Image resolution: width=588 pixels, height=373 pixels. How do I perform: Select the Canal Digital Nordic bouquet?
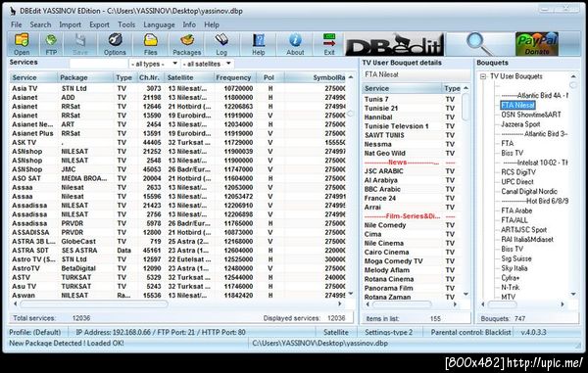click(x=529, y=191)
